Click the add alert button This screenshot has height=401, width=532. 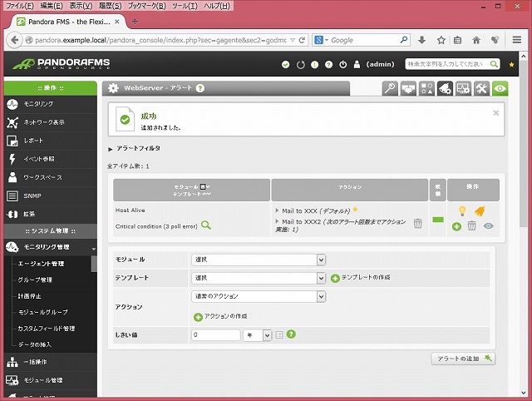(x=463, y=359)
